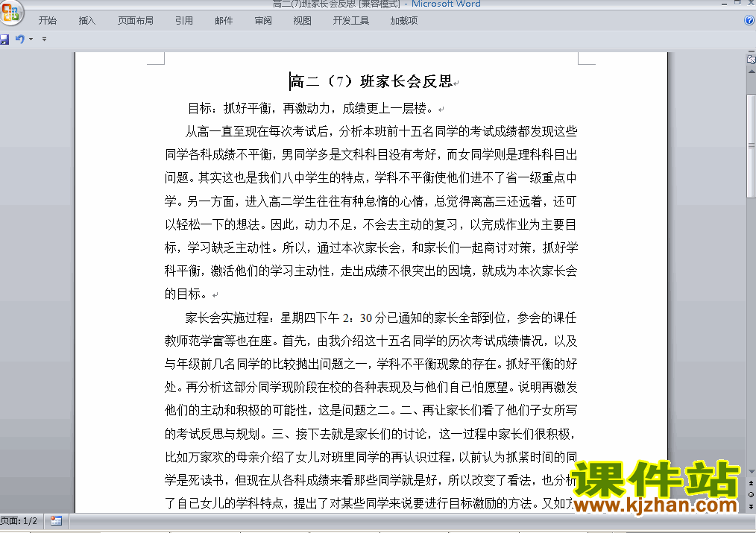Click vertical scrollbar down arrow
The width and height of the screenshot is (756, 533).
[752, 472]
